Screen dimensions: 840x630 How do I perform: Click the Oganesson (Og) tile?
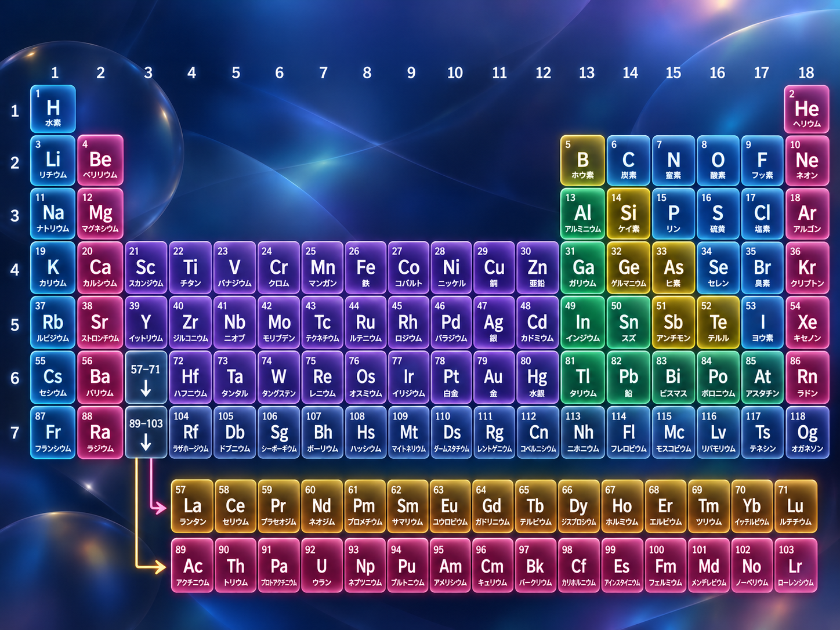coord(806,432)
